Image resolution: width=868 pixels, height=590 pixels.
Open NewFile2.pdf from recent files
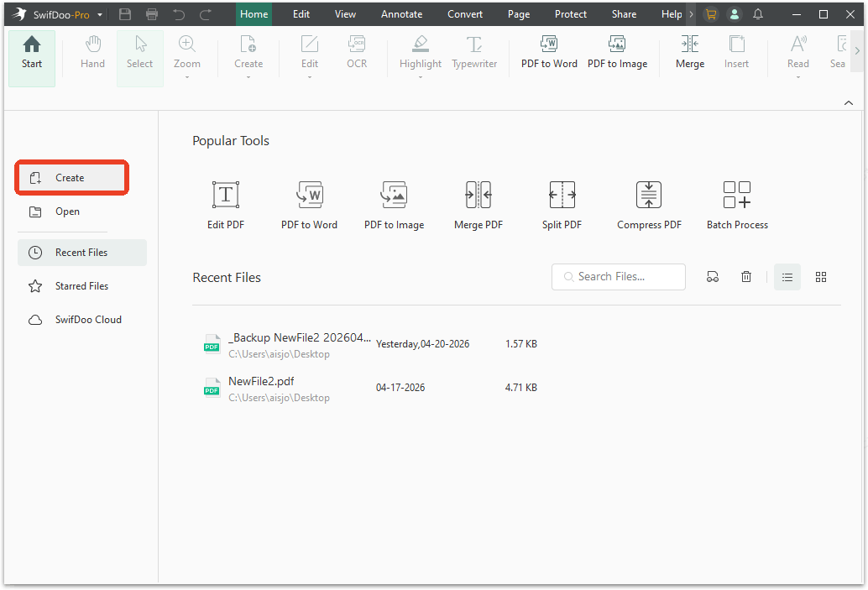click(x=260, y=380)
